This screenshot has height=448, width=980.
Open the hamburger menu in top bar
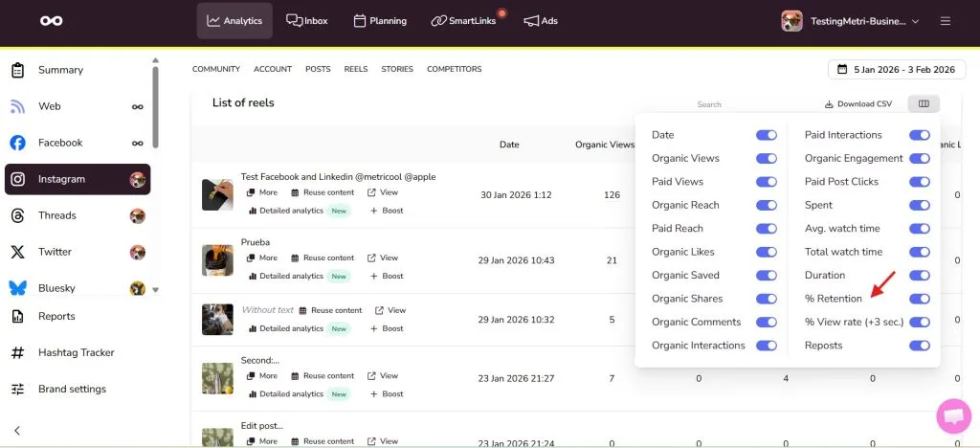click(946, 21)
